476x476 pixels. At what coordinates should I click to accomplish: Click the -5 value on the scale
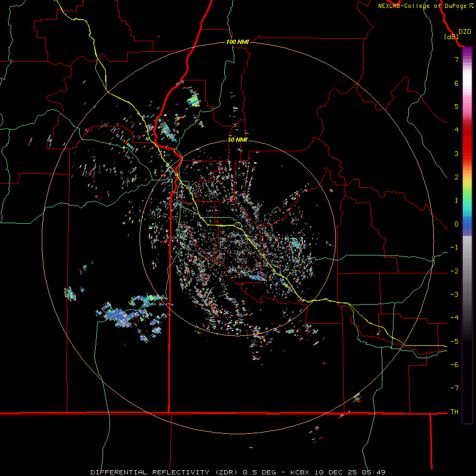pos(454,342)
